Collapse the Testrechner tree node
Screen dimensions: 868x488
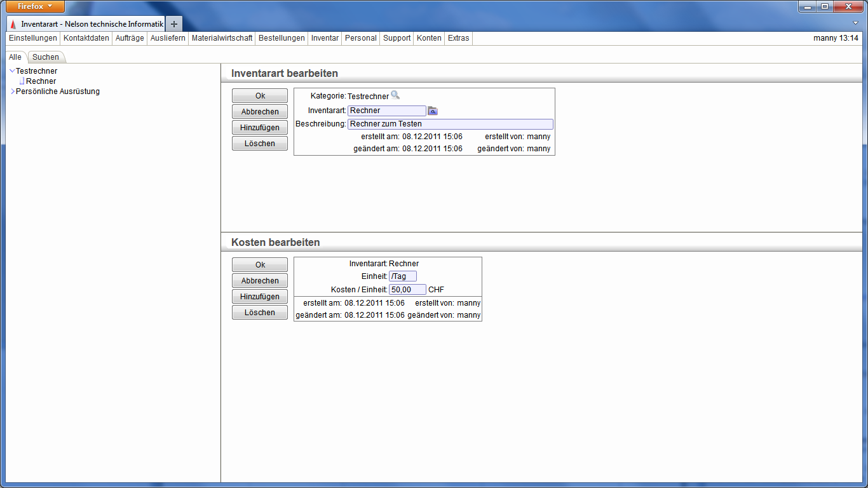tap(12, 71)
